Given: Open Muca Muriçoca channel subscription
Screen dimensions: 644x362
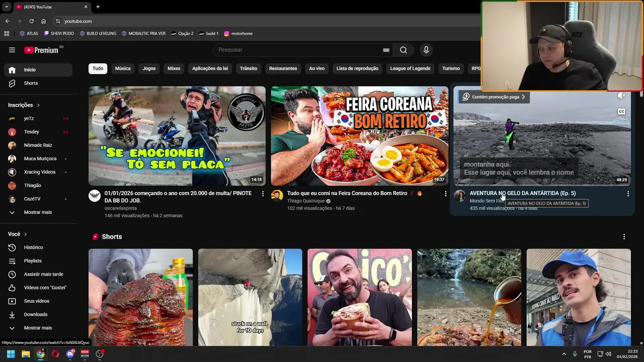Looking at the screenshot, I should pyautogui.click(x=38, y=158).
